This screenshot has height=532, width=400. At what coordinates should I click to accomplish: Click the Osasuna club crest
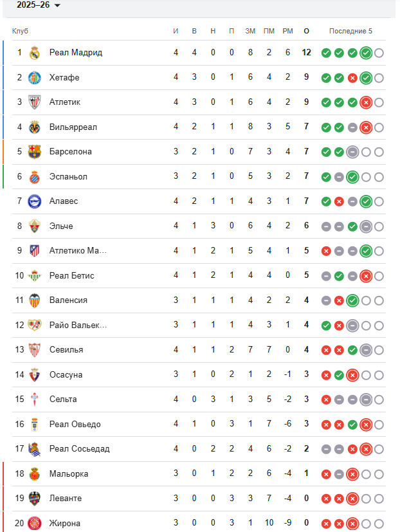pos(35,374)
